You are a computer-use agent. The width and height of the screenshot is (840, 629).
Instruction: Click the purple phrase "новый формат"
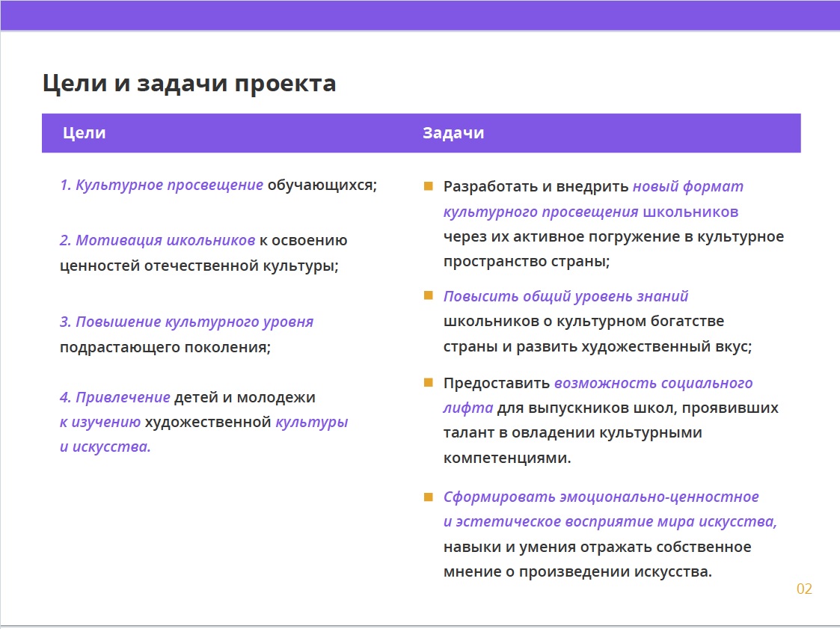tap(688, 186)
